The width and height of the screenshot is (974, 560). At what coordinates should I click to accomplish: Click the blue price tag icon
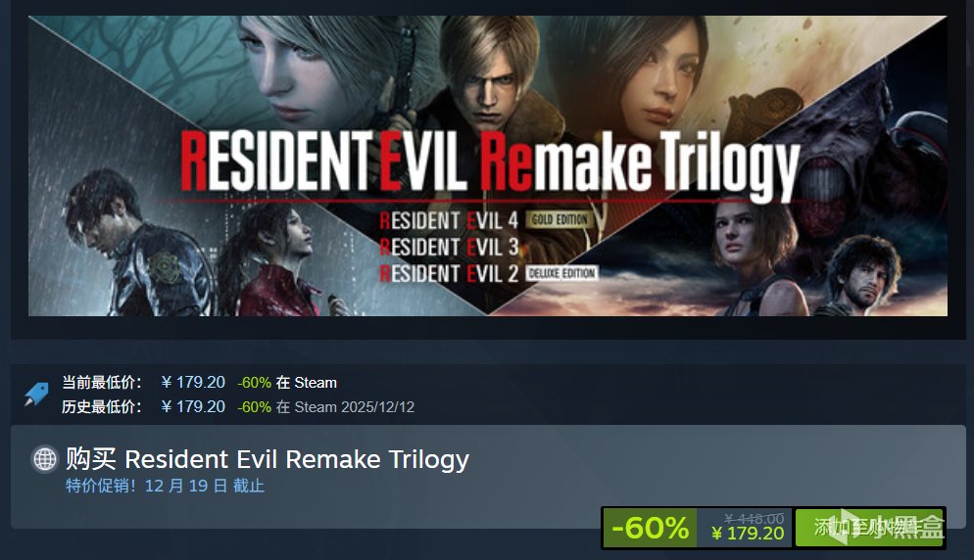pyautogui.click(x=36, y=395)
